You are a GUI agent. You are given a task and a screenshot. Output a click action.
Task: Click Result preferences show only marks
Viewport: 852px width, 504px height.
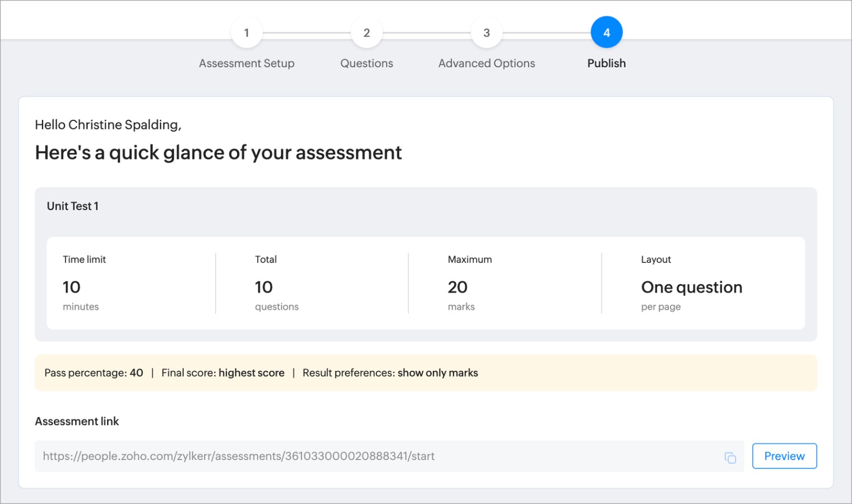(x=390, y=373)
